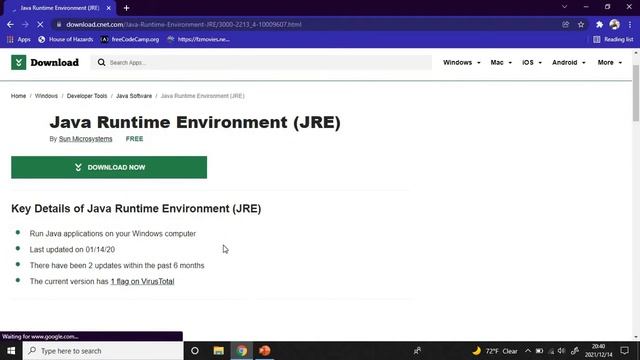Open Sun Microsystems publisher link

85,139
